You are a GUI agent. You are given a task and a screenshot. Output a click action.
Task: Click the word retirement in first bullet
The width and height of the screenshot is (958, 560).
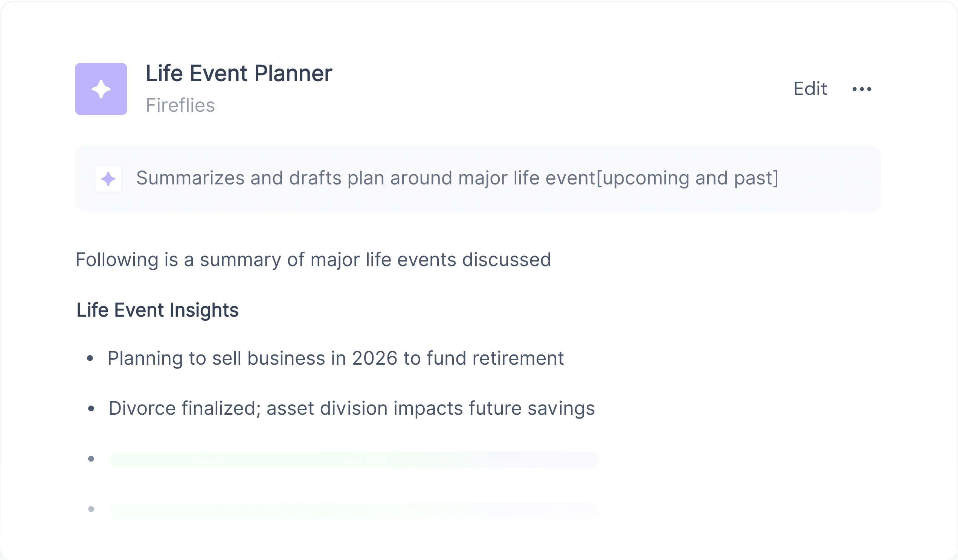click(518, 358)
